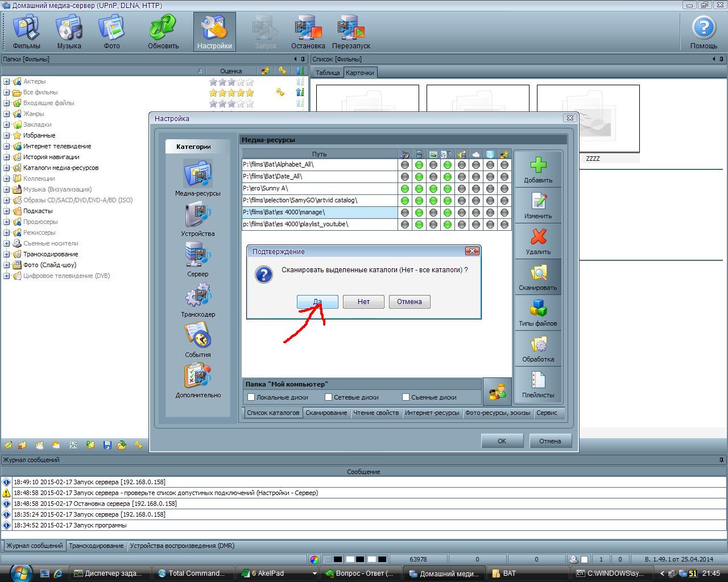Viewport: 728px width, 582px height.
Task: Click the Добавить (Add) icon
Action: (x=538, y=165)
